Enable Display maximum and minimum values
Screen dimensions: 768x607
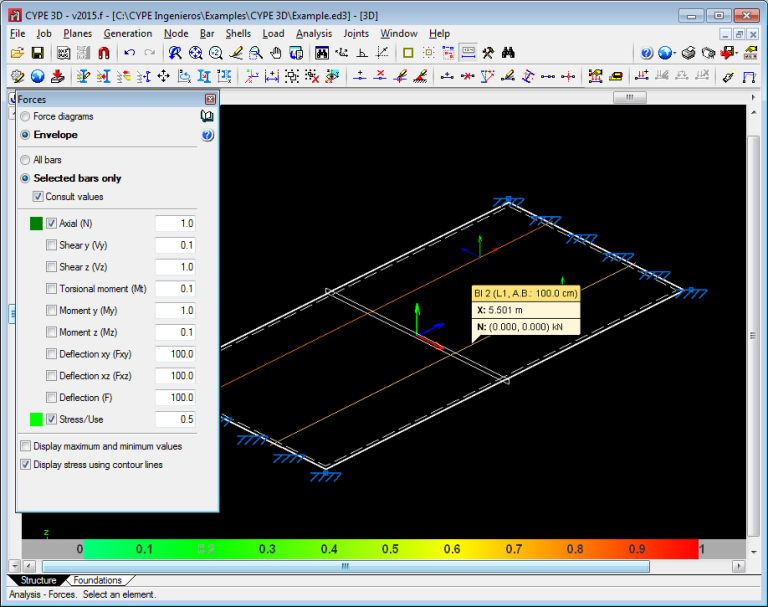click(25, 446)
